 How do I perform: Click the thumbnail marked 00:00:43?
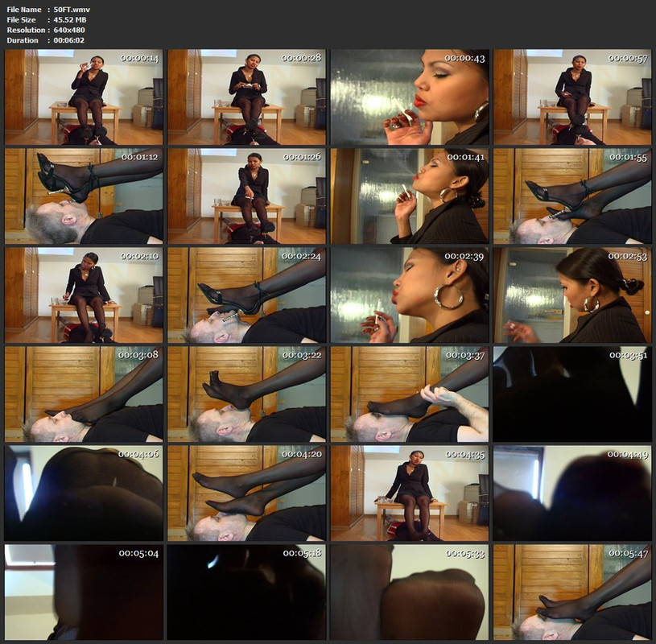coord(410,97)
